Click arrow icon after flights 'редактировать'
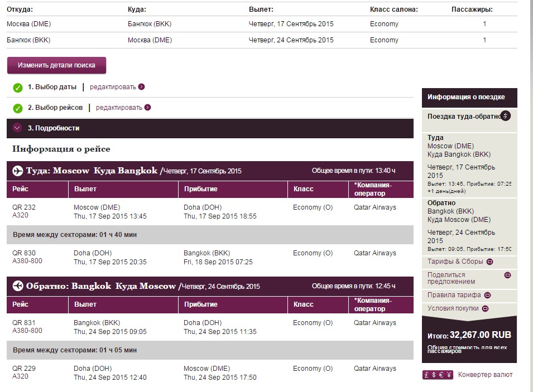Screen dimensions: 533x392 (148, 108)
